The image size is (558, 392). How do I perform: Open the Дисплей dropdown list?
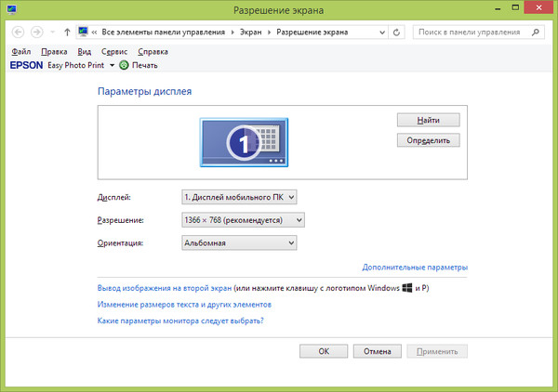[239, 197]
